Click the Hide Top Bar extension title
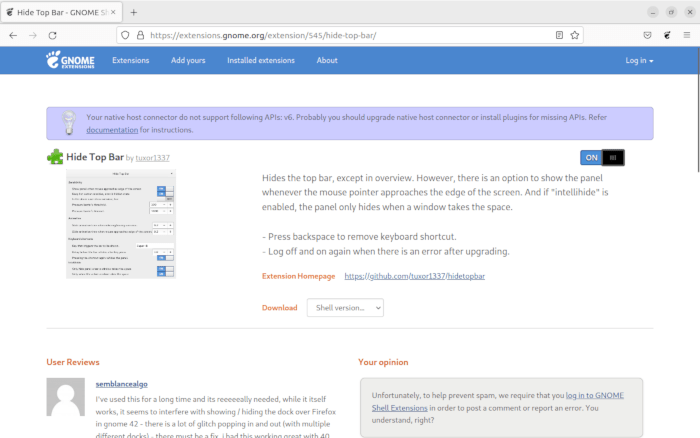The width and height of the screenshot is (700, 438). click(95, 157)
